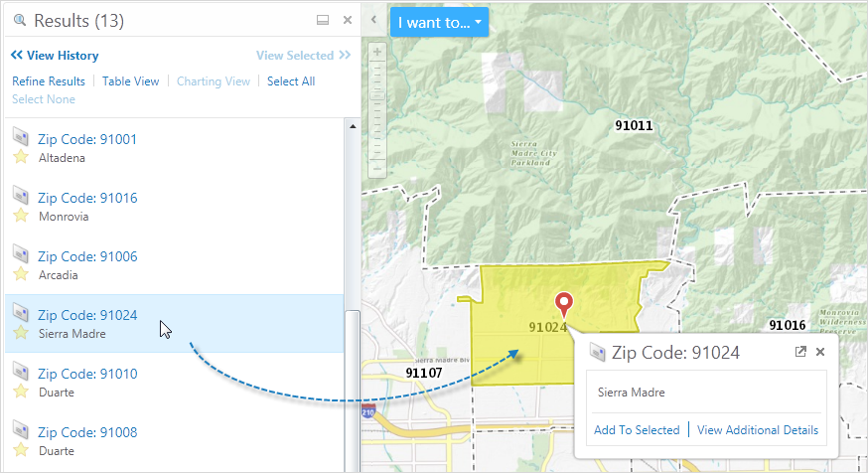Open the popup in an expanded window
Image resolution: width=868 pixels, height=473 pixels.
[x=800, y=352]
